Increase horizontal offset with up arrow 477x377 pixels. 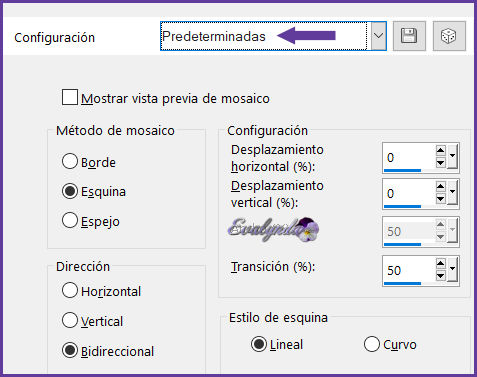(x=440, y=150)
